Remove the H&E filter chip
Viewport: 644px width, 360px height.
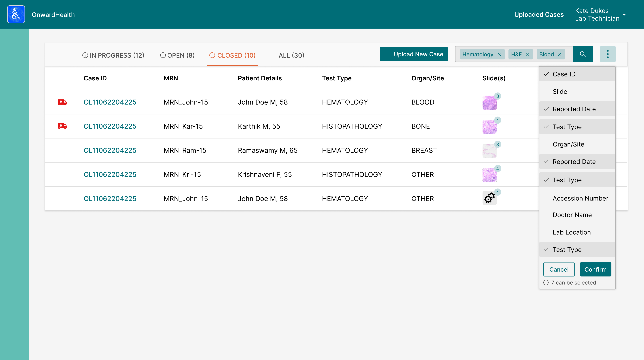coord(527,54)
